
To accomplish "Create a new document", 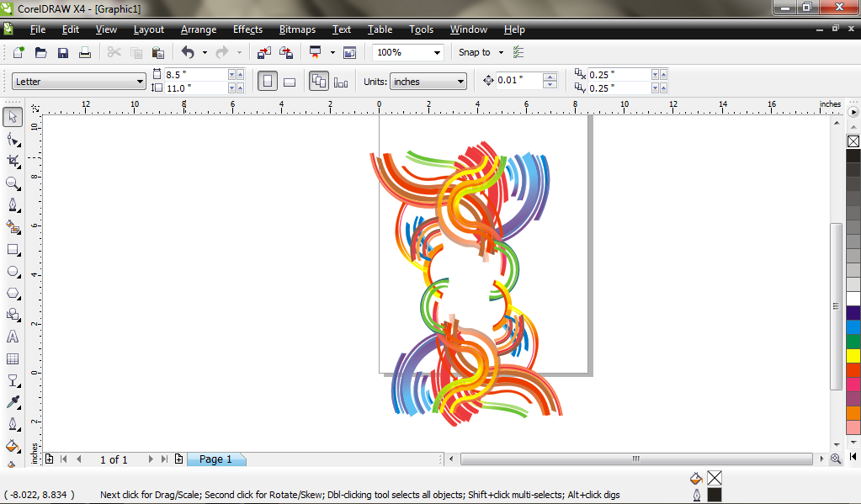I will tap(19, 52).
